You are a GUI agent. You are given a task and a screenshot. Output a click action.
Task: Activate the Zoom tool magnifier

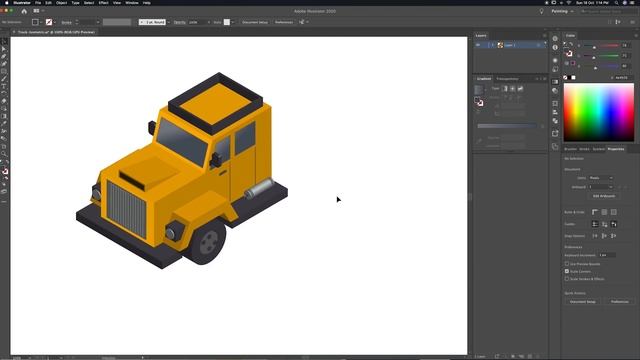[x=4, y=154]
